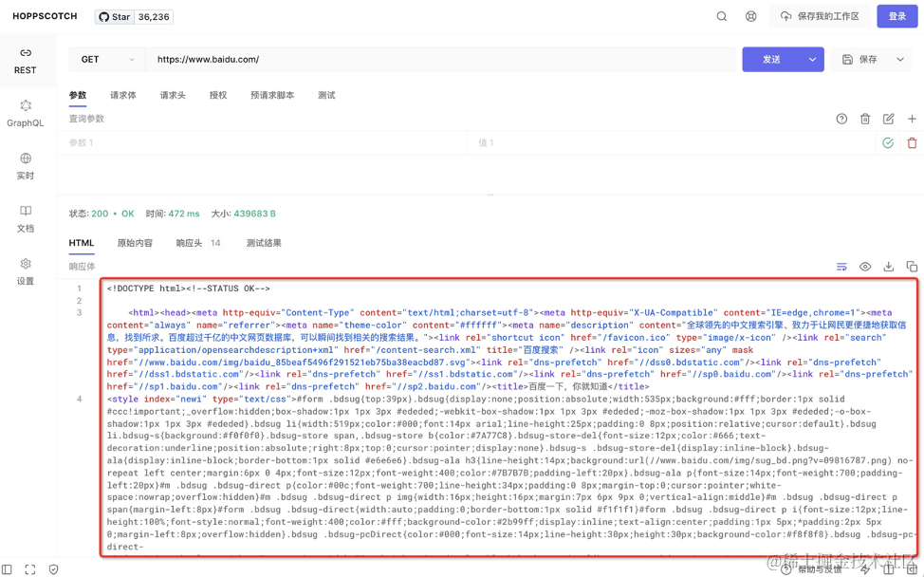Screen dimensions: 924x577
Task: Click the 36,236 star count
Action: click(154, 16)
